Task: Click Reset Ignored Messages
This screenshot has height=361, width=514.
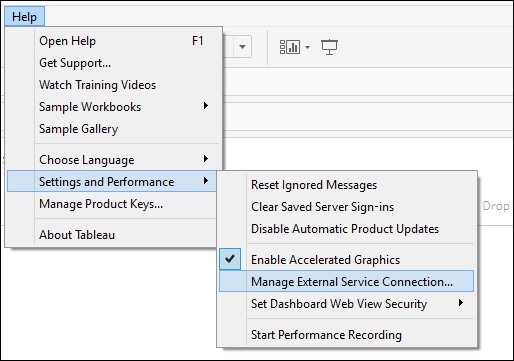Action: click(x=346, y=185)
